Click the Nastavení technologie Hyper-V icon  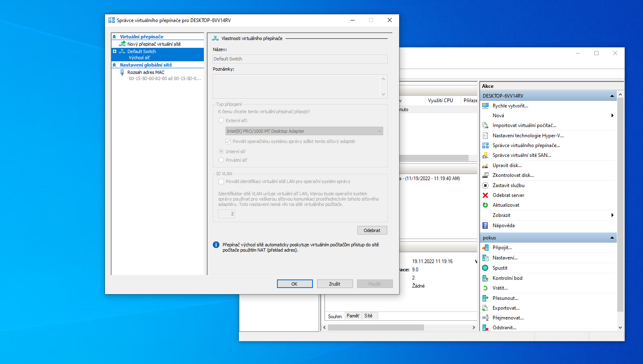click(x=485, y=136)
